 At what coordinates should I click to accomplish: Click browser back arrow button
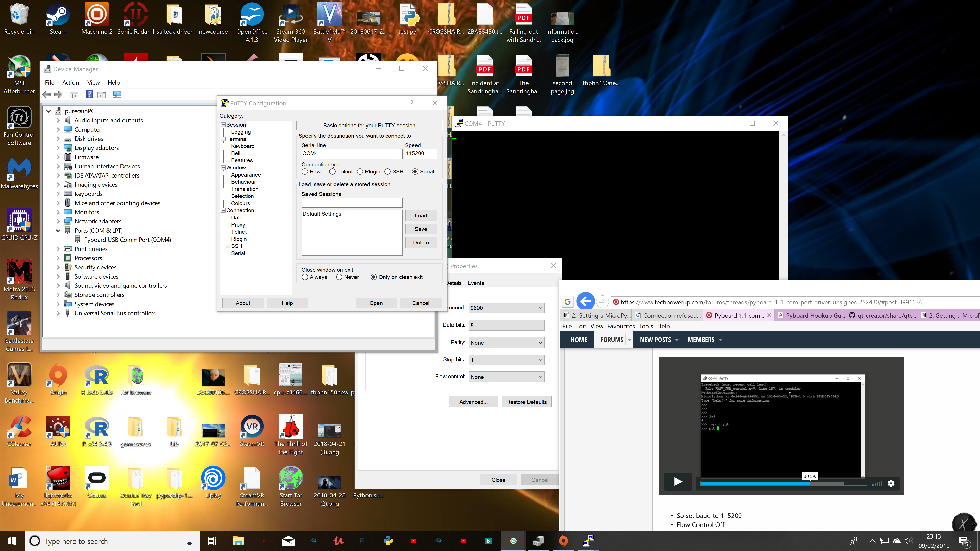coord(585,302)
